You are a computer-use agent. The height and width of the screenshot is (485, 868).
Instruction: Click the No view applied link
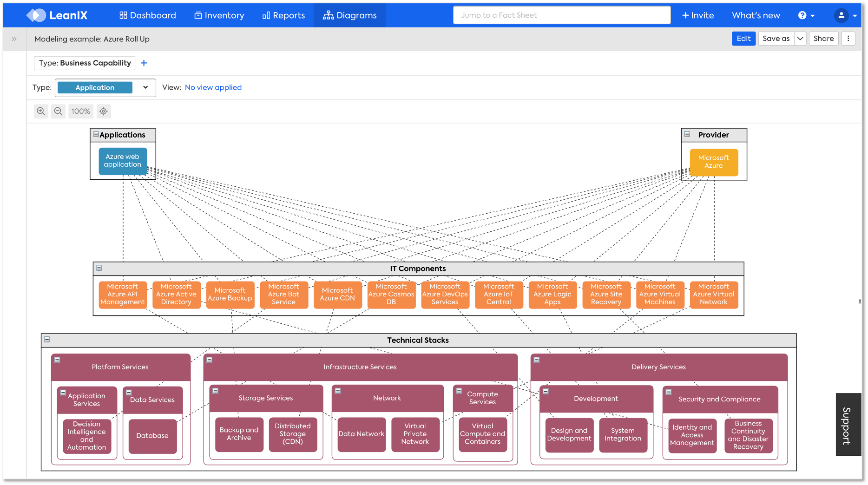click(x=213, y=87)
